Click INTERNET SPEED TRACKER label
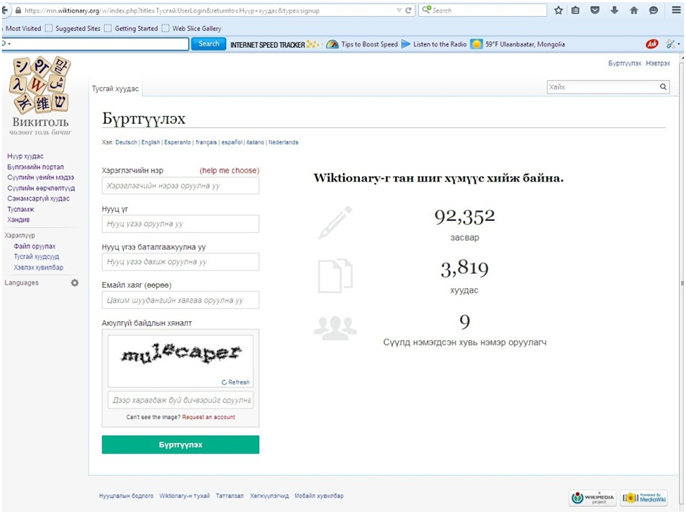The height and width of the screenshot is (514, 686). (267, 45)
